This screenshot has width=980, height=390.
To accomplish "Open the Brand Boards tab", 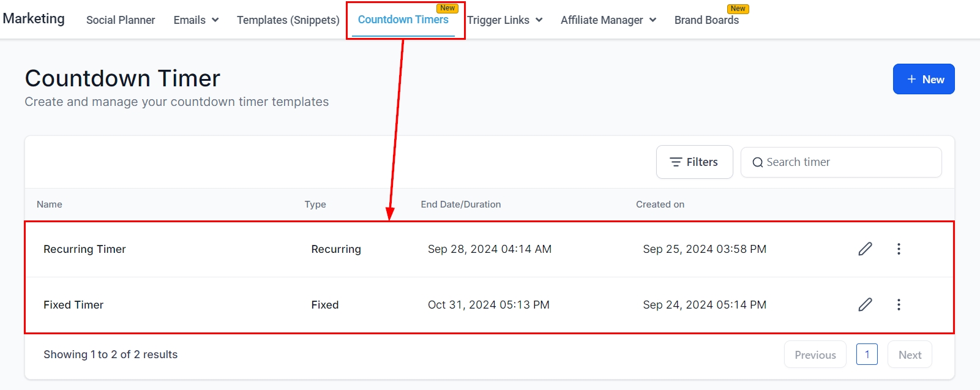I will tap(706, 20).
